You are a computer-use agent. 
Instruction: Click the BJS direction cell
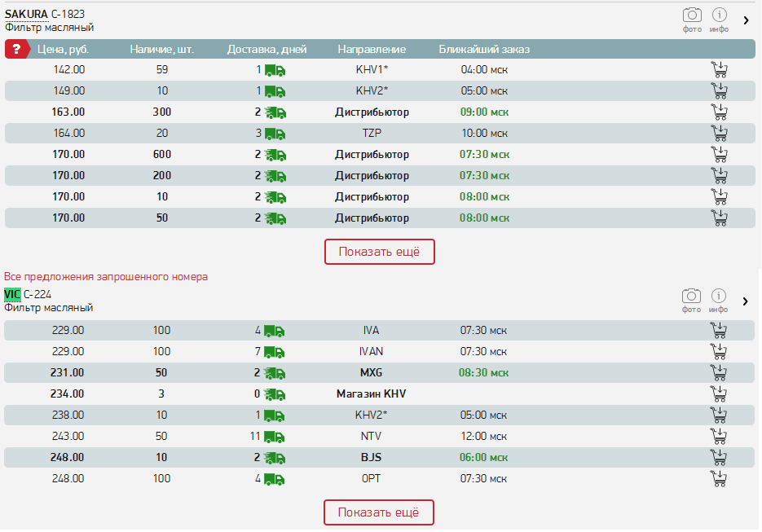tap(372, 457)
